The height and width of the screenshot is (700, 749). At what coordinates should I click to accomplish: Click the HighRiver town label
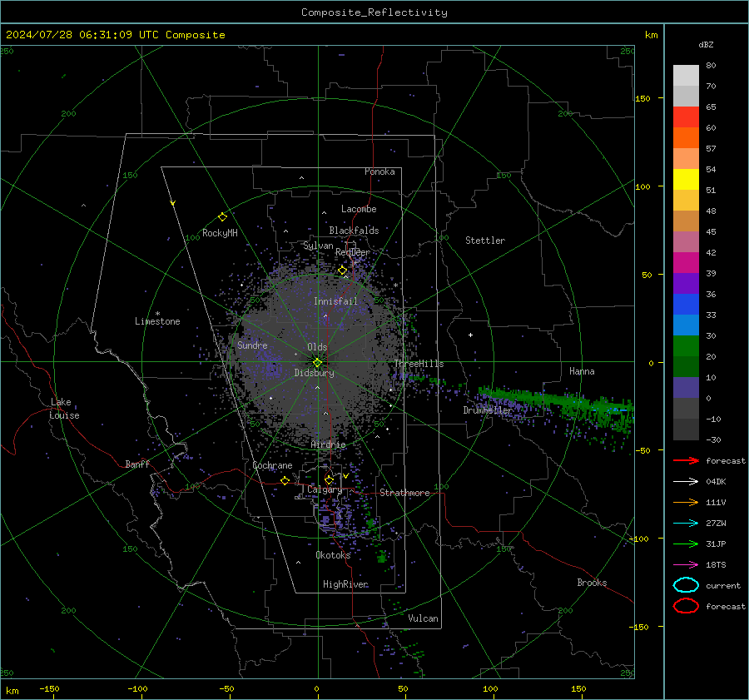coord(345,584)
